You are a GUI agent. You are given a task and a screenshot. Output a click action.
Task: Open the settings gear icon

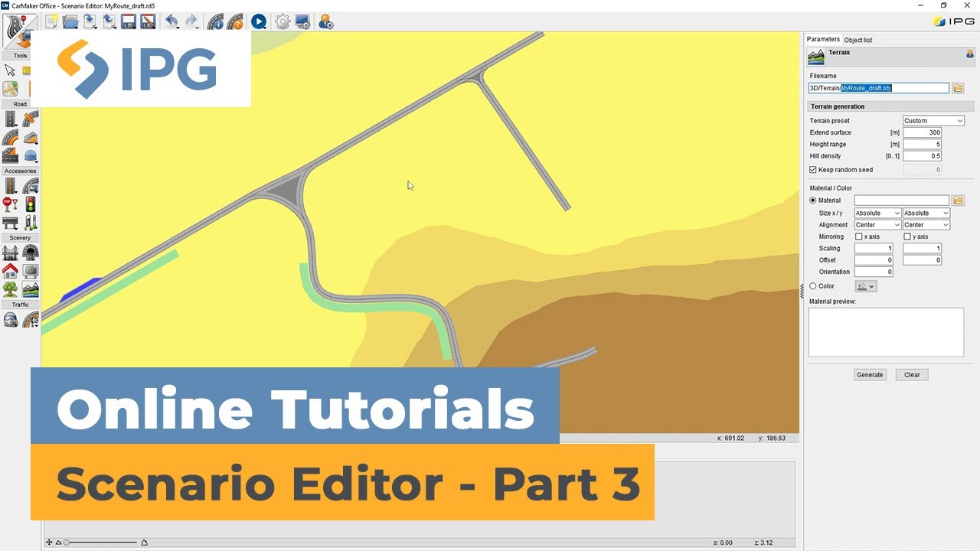pos(283,21)
